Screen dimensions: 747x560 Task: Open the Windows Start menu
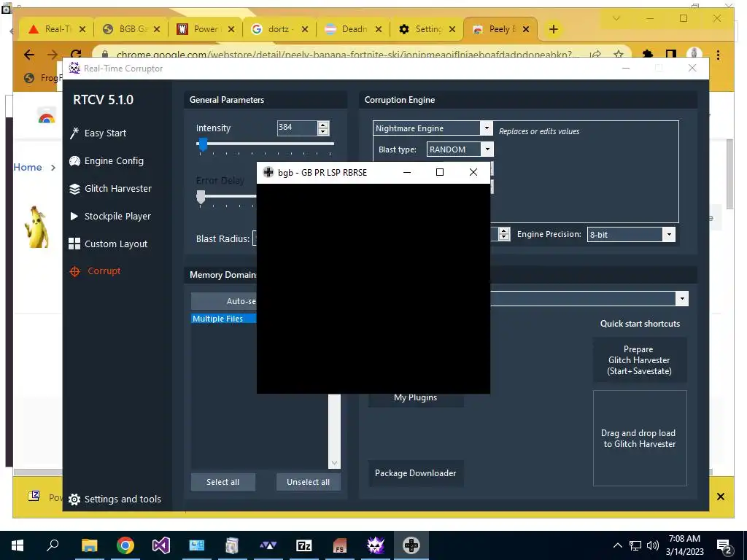(18, 545)
